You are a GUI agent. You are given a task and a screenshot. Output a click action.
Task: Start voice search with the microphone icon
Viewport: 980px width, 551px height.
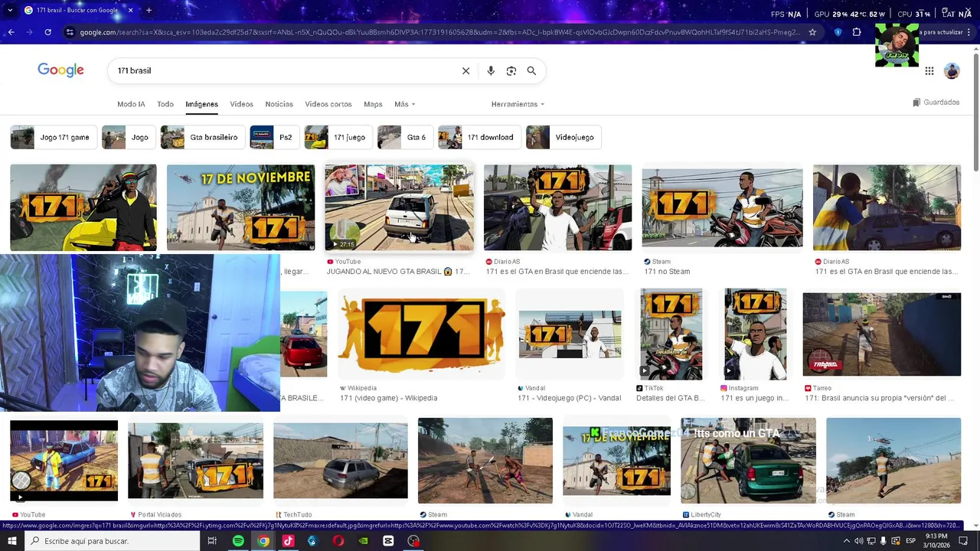(x=491, y=70)
